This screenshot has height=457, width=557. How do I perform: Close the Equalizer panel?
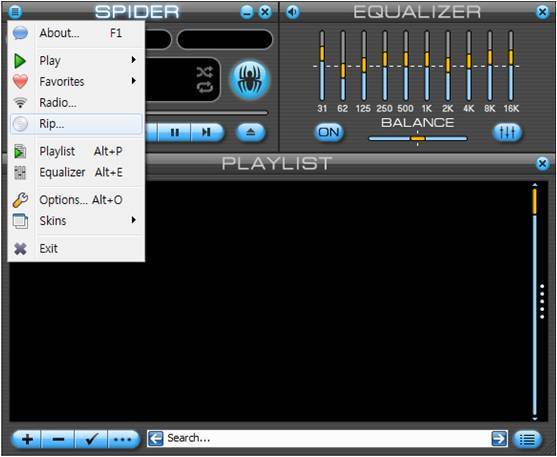tap(542, 12)
